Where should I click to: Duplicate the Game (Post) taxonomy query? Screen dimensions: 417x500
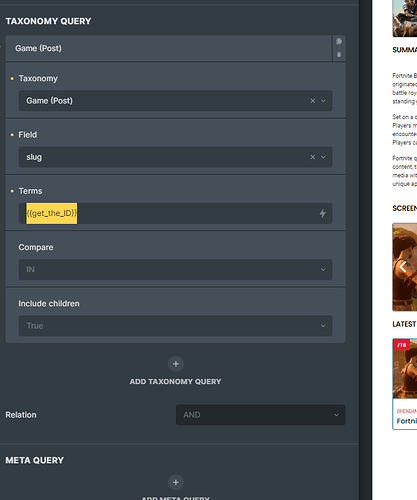pyautogui.click(x=339, y=41)
